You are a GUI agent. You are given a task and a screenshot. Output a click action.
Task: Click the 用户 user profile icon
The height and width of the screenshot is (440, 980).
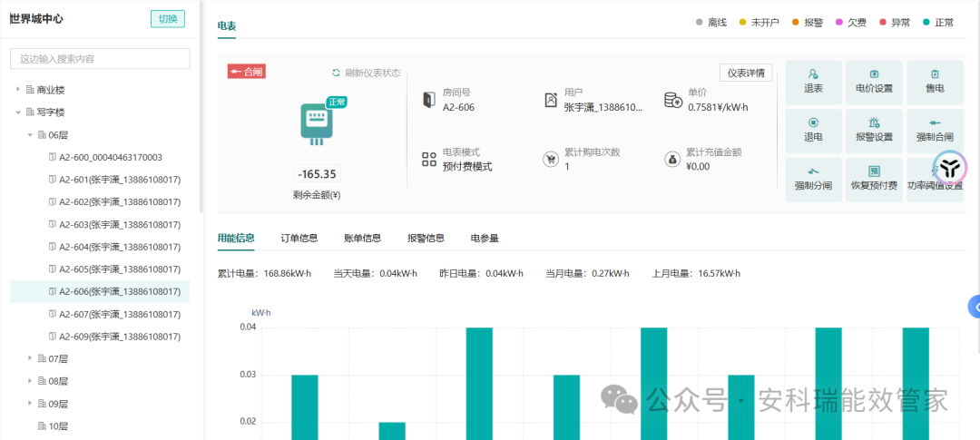550,100
